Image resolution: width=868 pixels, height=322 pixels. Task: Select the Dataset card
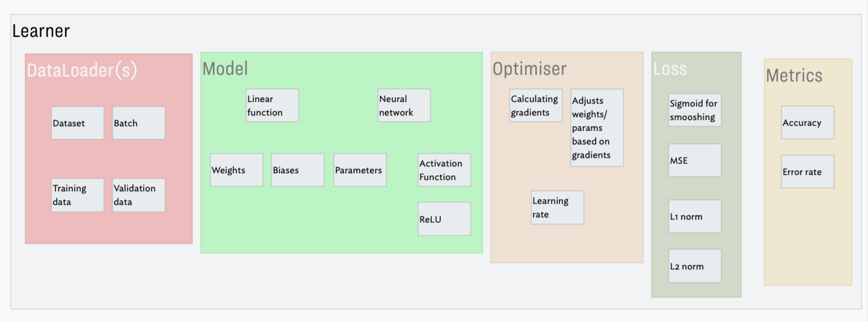tap(78, 123)
